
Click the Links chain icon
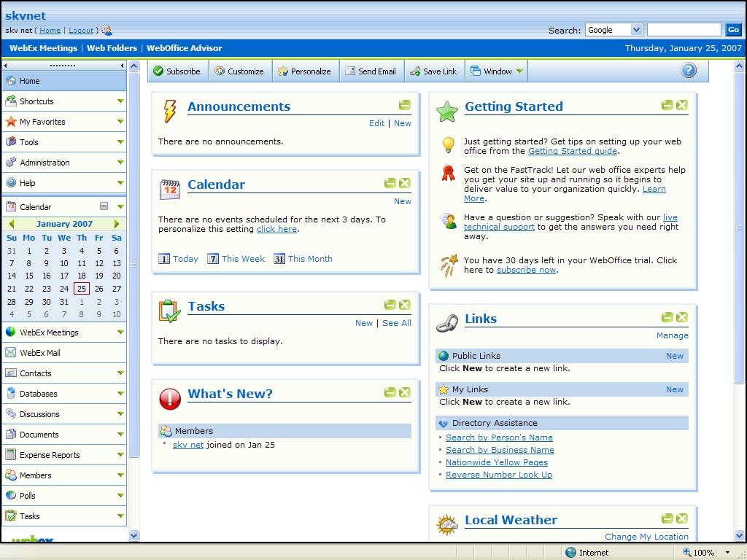coord(447,323)
